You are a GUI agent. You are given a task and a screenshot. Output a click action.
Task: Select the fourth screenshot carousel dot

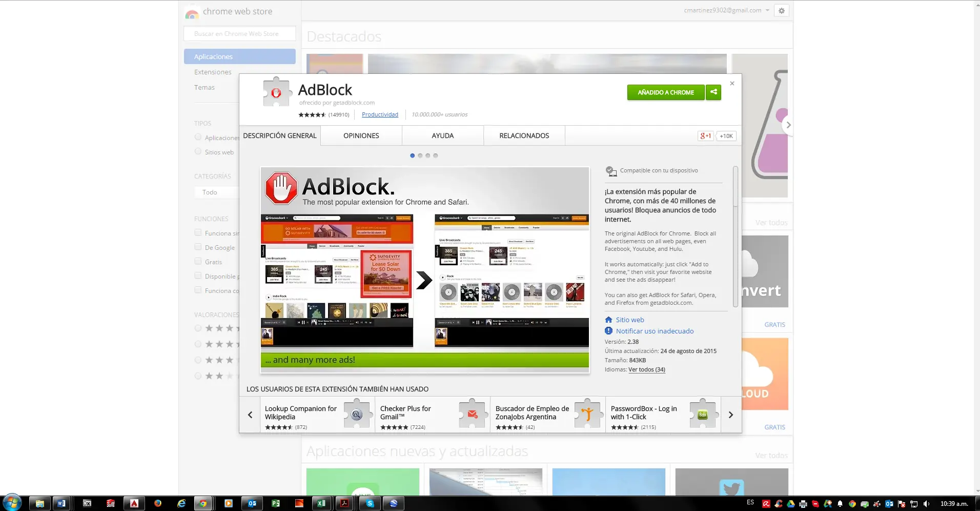(436, 155)
